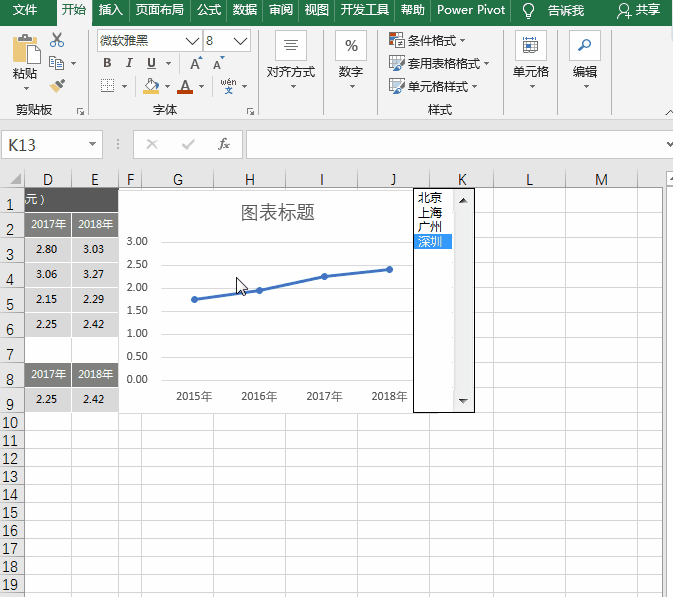Toggle bold formatting
The height and width of the screenshot is (597, 673).
107,63
